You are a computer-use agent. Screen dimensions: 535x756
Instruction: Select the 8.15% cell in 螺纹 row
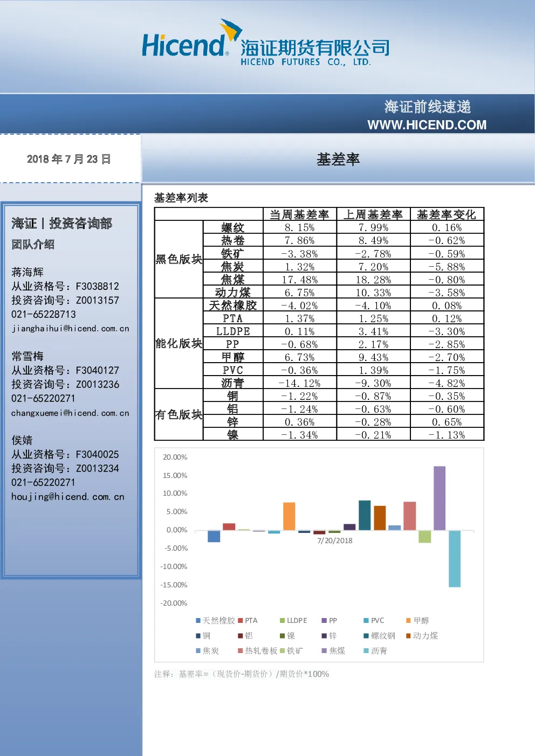click(x=299, y=227)
